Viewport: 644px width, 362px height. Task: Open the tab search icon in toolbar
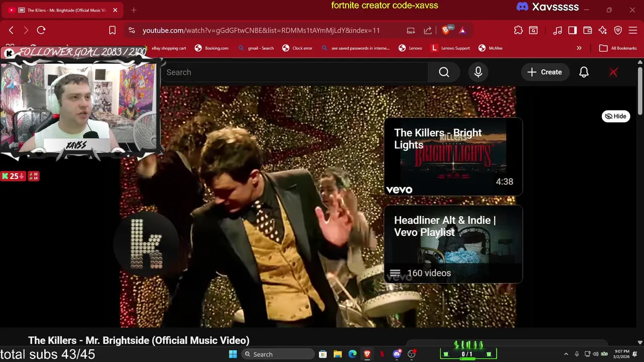point(533,30)
